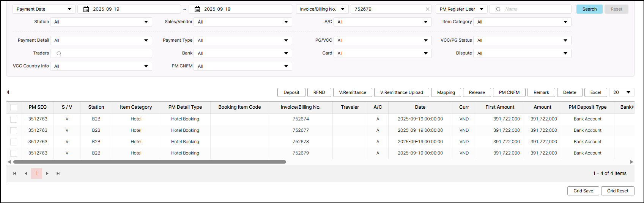Click the horizontal scrollbar of the grid
Screen dimensions: 644x203
click(x=150, y=162)
